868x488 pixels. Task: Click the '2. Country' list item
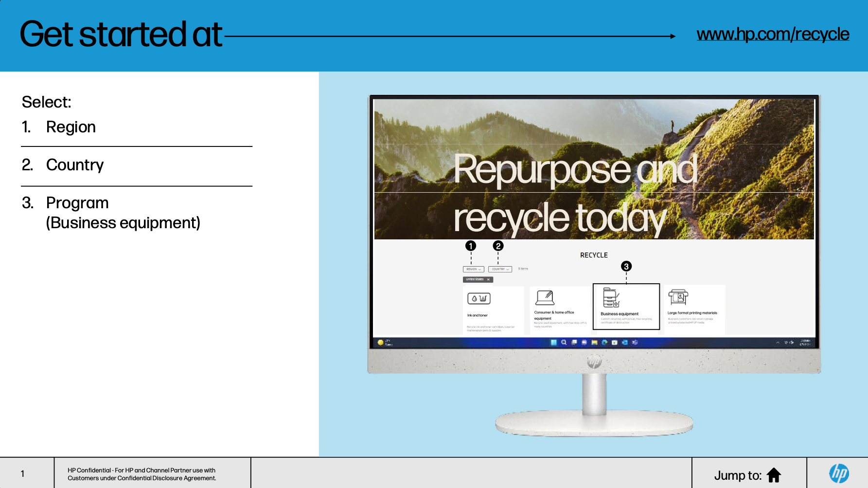pyautogui.click(x=63, y=165)
